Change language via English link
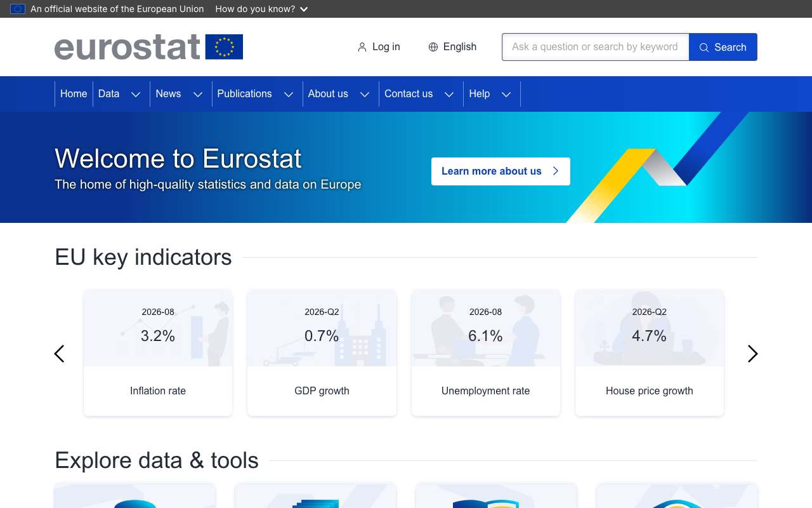This screenshot has height=508, width=812. tap(452, 47)
